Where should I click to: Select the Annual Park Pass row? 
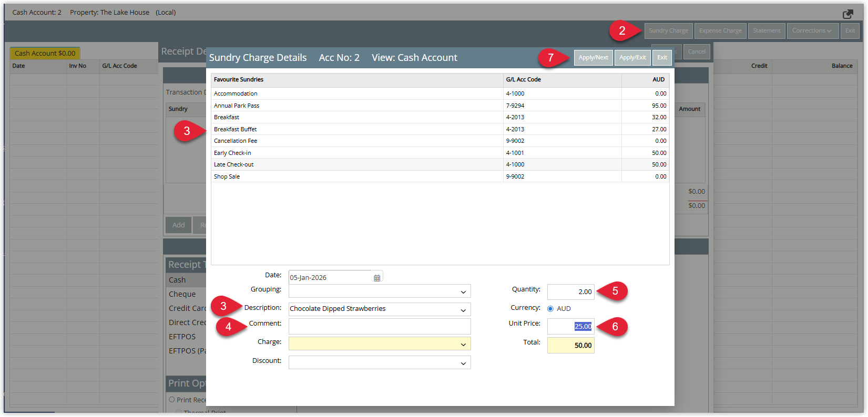coord(440,106)
